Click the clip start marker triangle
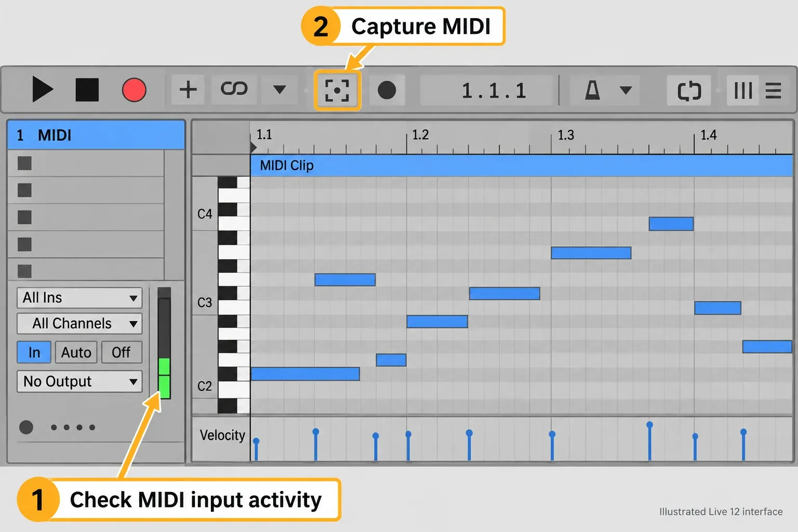798x532 pixels. pyautogui.click(x=253, y=148)
